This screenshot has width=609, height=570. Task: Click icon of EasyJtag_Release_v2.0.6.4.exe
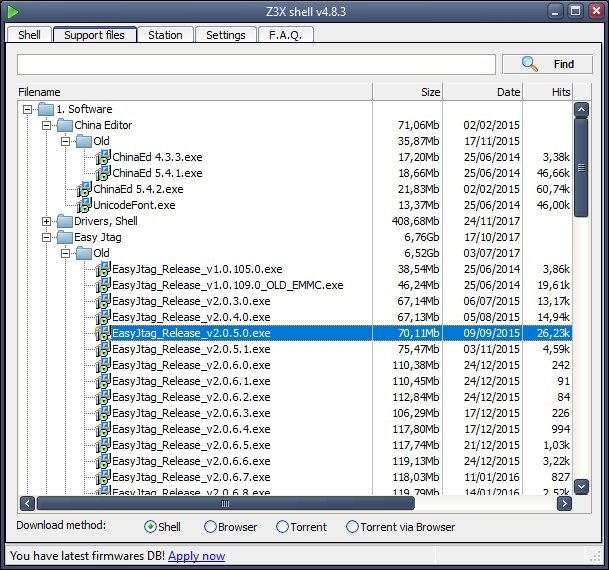point(103,429)
